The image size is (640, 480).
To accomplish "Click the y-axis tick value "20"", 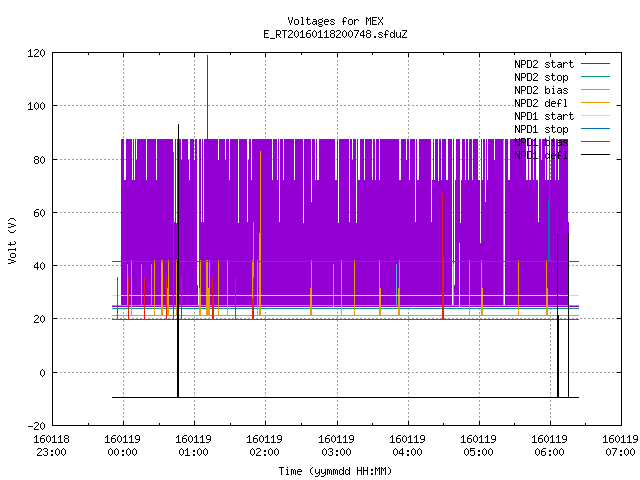I will (x=39, y=319).
